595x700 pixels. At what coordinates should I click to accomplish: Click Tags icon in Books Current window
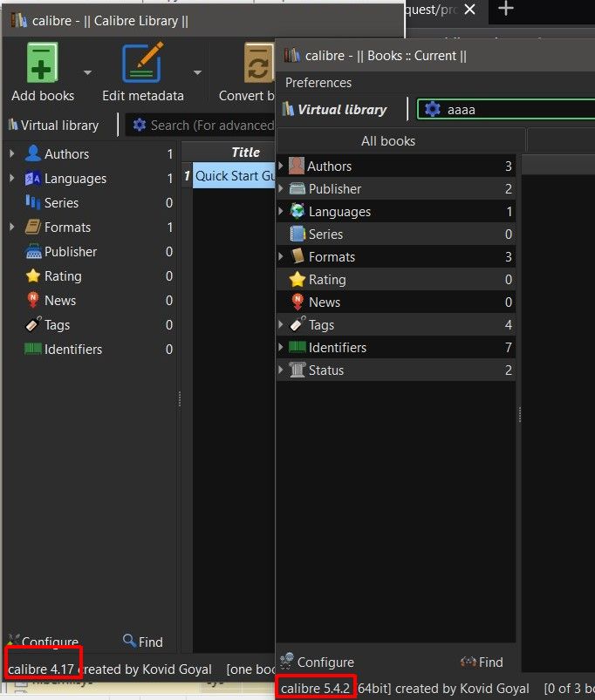click(298, 324)
